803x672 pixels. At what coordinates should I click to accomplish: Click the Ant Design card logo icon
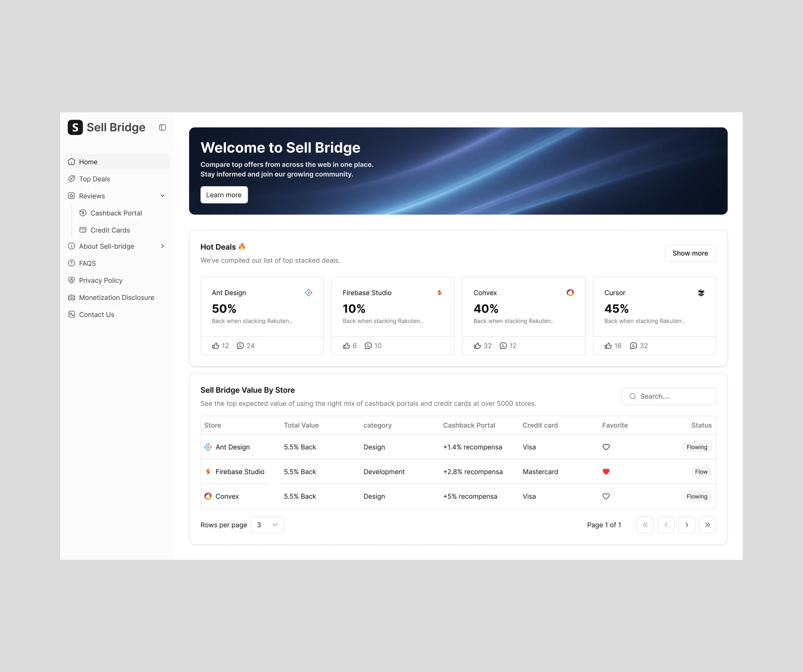point(309,292)
